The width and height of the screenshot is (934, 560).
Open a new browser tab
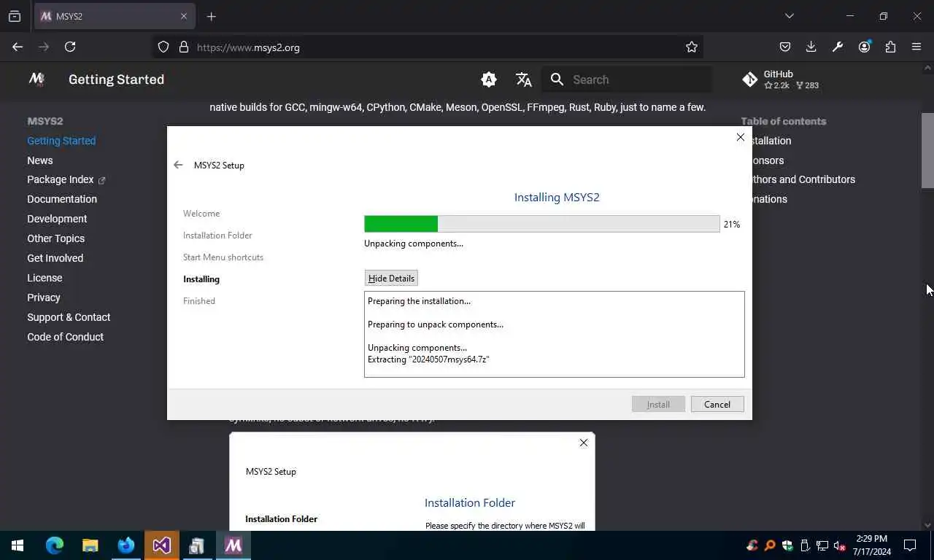(211, 16)
